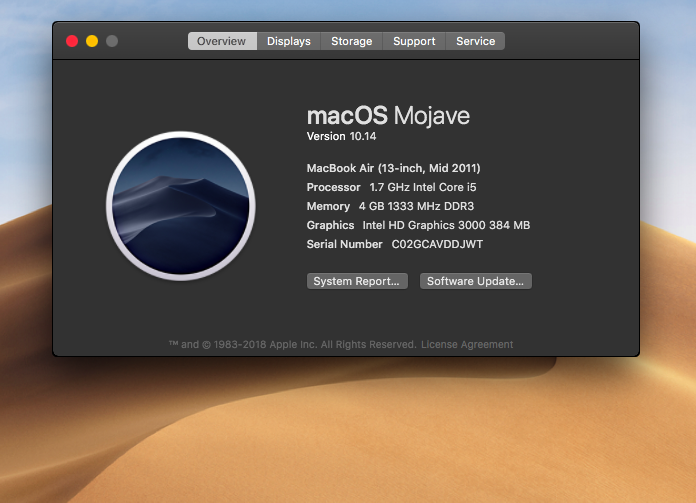Select the Support tab

pyautogui.click(x=414, y=41)
